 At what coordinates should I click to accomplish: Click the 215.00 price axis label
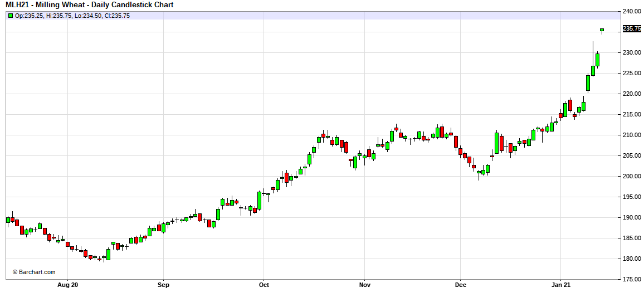click(632, 114)
